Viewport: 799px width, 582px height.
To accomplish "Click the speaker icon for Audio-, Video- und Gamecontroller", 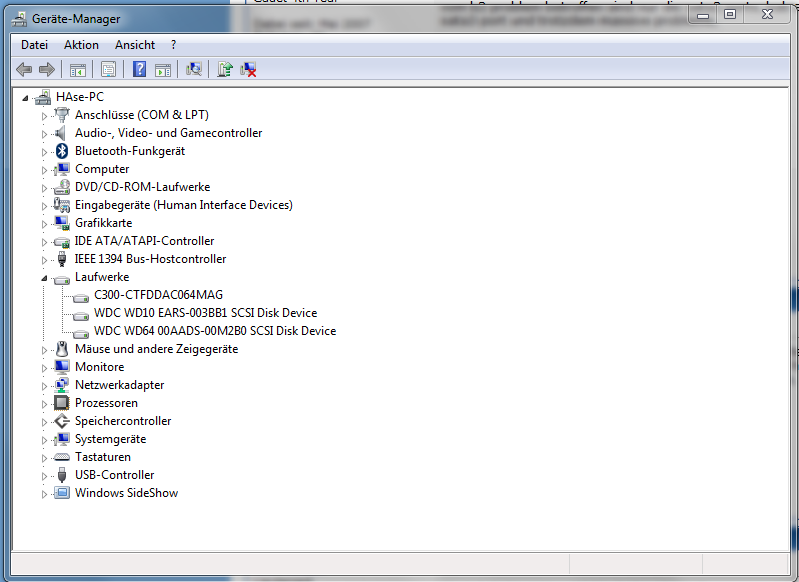I will coord(61,133).
